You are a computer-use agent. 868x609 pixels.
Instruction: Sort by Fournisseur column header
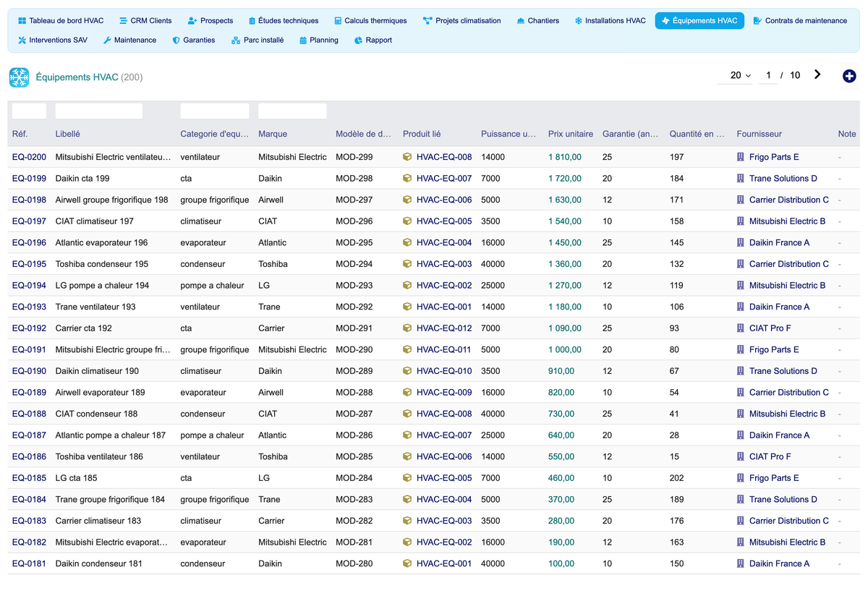[759, 134]
